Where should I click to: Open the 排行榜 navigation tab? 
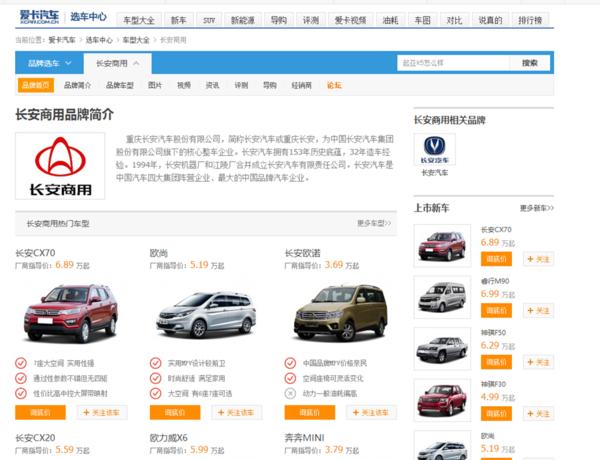530,20
